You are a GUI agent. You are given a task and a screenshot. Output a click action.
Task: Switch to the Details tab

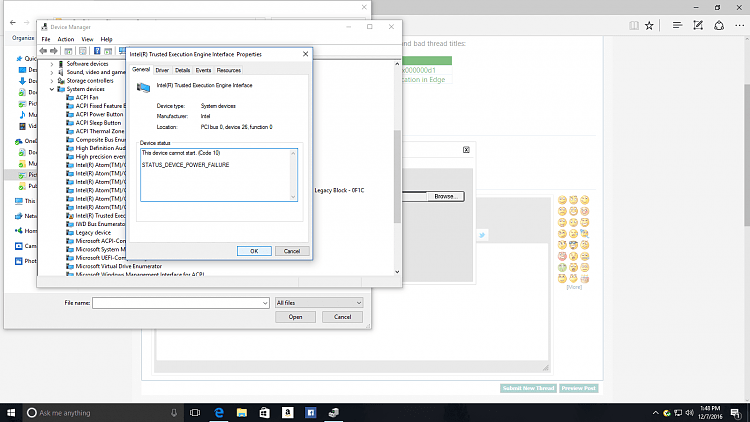point(182,70)
